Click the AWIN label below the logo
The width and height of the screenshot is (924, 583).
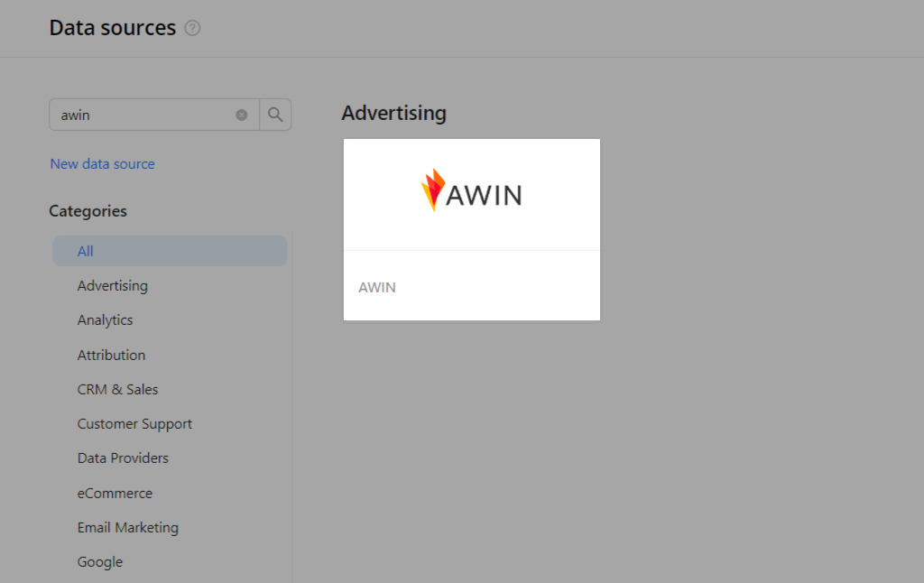tap(376, 287)
